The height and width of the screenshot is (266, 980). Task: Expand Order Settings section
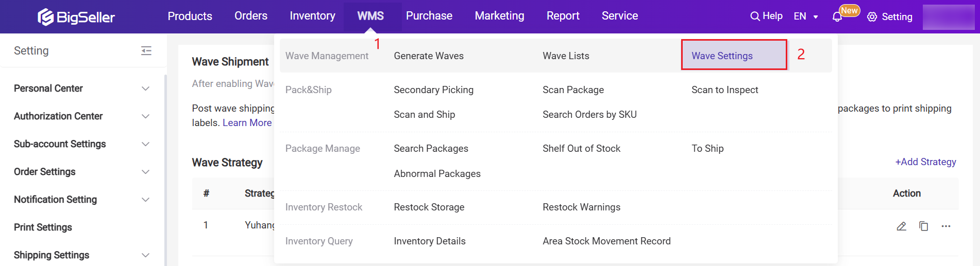(x=145, y=172)
